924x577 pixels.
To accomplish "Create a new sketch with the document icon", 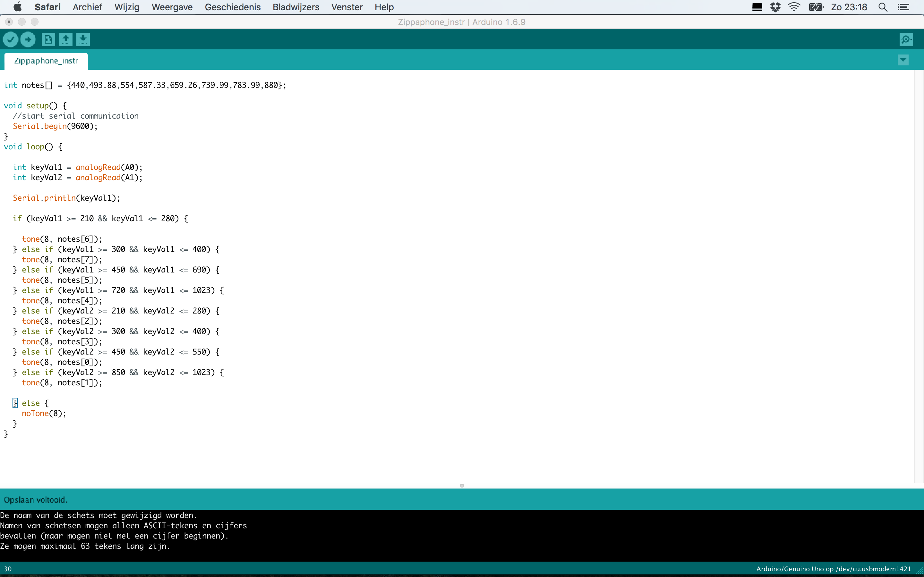I will [48, 39].
